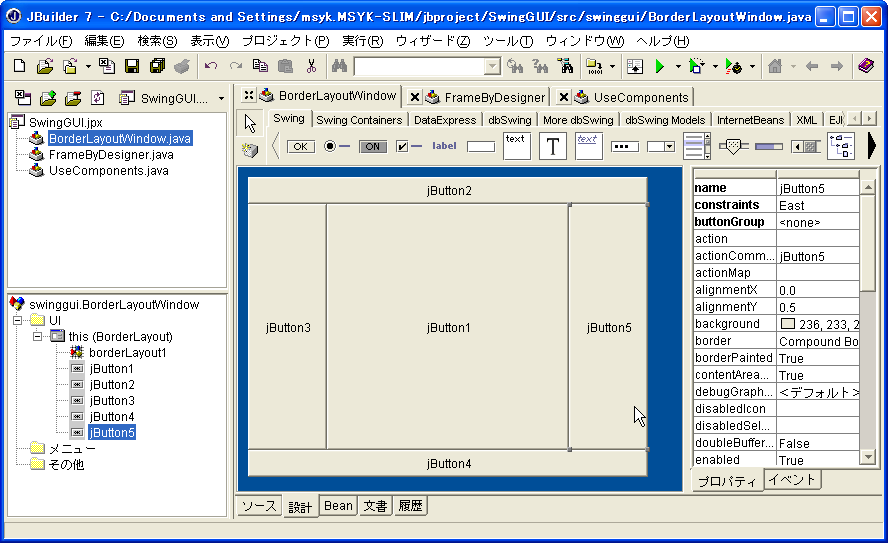
Task: Click the background property color swatch
Action: coord(787,324)
